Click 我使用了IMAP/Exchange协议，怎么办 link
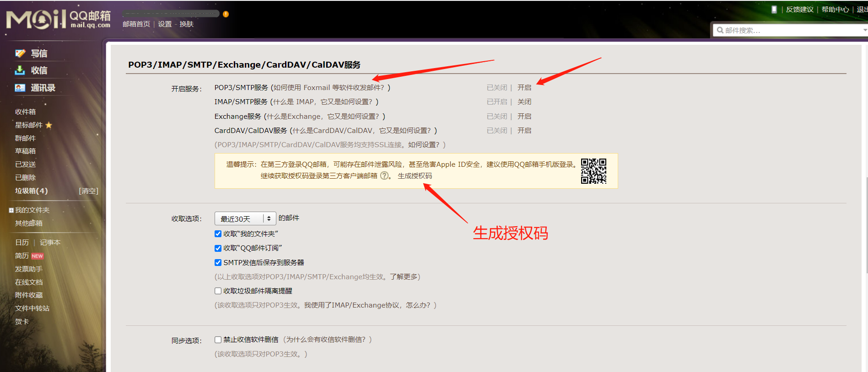This screenshot has height=372, width=868. (367, 305)
